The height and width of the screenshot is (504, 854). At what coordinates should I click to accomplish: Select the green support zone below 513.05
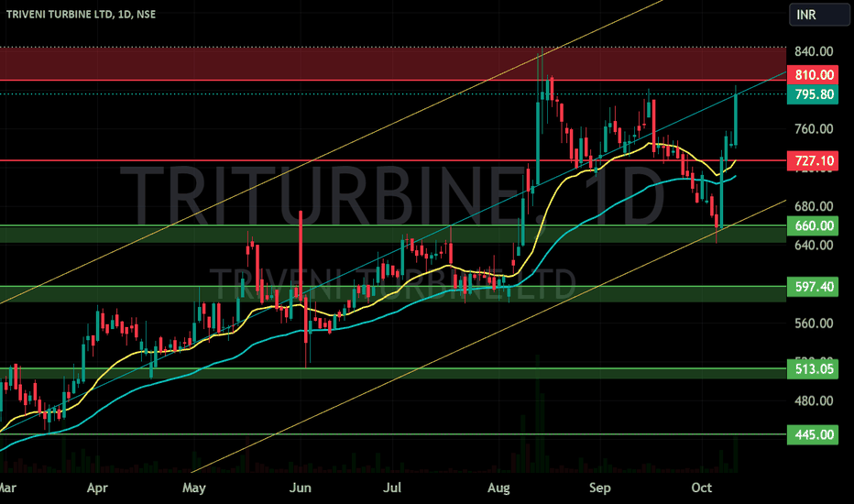(x=393, y=374)
